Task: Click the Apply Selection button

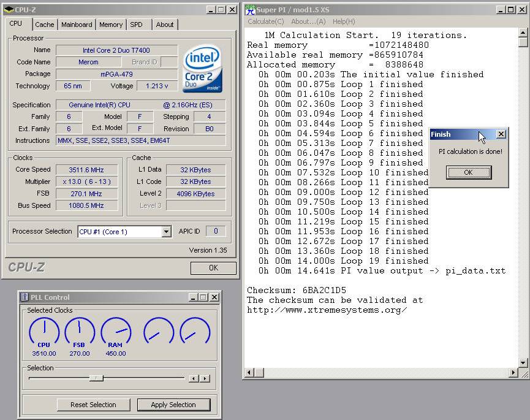Action: coord(173,405)
